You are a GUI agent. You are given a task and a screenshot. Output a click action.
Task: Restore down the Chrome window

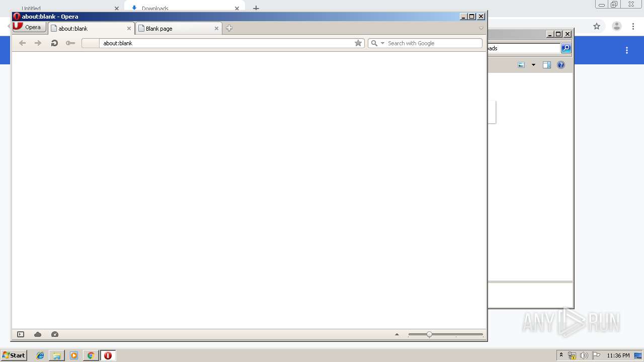point(614,5)
